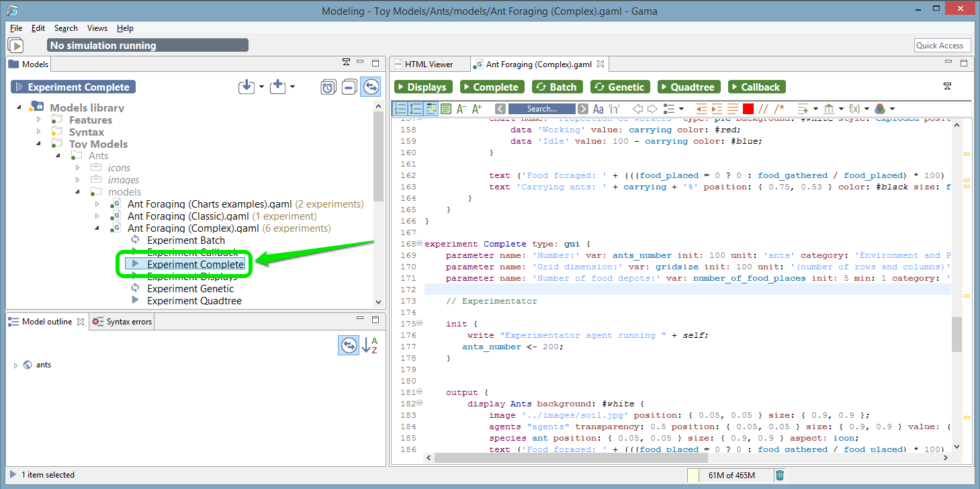Image resolution: width=980 pixels, height=489 pixels.
Task: Select Experiment Quadtree in the tree
Action: click(194, 301)
